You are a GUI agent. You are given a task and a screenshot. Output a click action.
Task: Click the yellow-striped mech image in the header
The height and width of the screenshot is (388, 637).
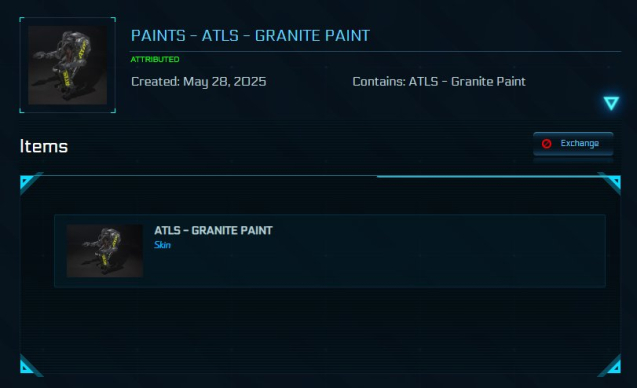tap(67, 65)
